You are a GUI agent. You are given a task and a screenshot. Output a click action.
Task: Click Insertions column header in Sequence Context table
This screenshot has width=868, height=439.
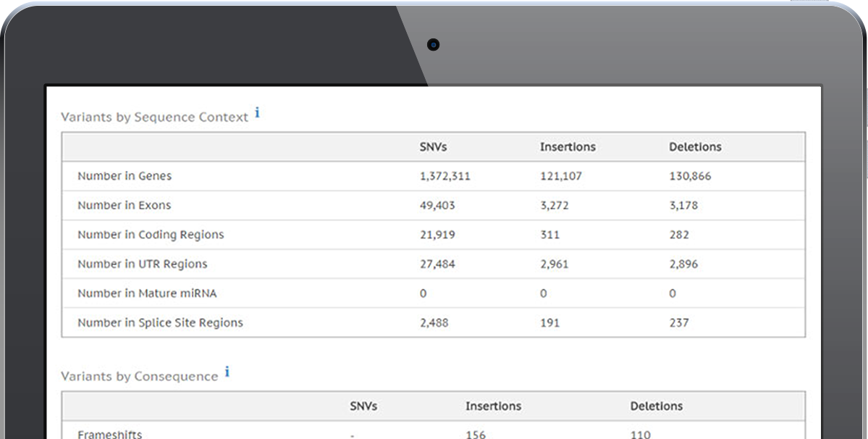(x=568, y=147)
